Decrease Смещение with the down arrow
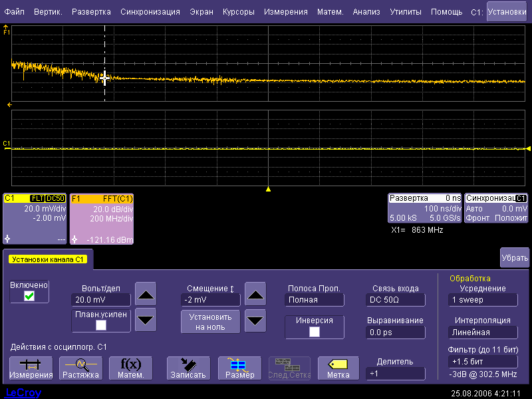Viewport: 532px width, 399px height. (x=255, y=321)
